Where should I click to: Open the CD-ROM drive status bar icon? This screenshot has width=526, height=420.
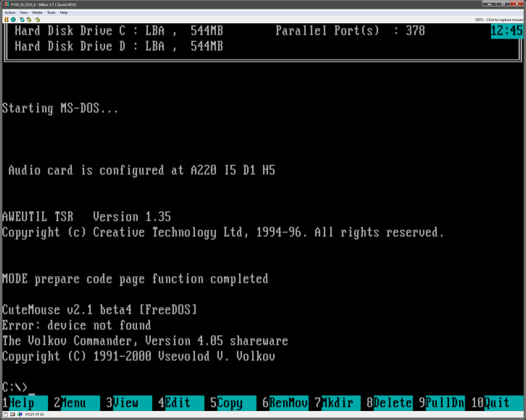(12, 414)
